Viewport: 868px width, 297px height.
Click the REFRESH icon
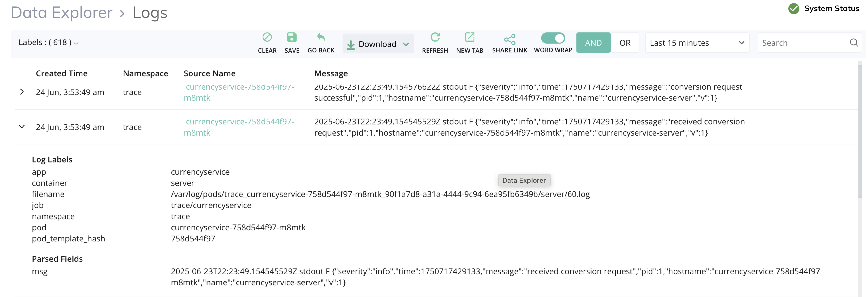pyautogui.click(x=435, y=37)
